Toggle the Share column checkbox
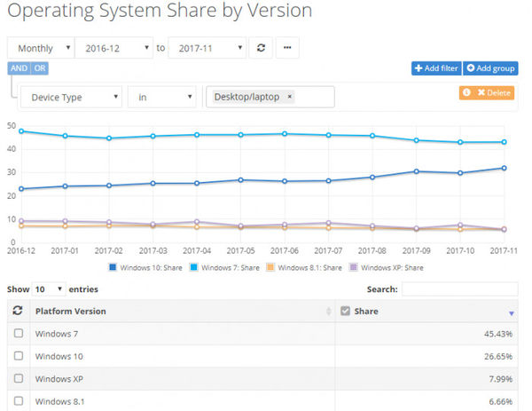 tap(345, 311)
